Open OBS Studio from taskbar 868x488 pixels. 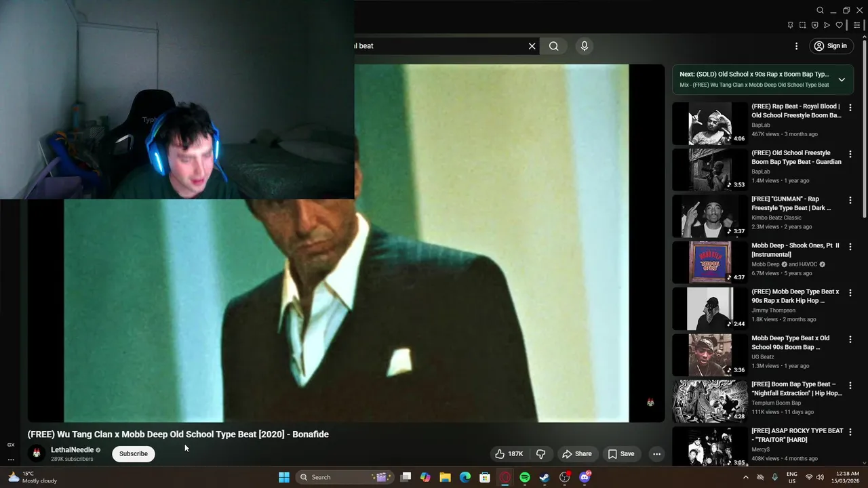(564, 477)
